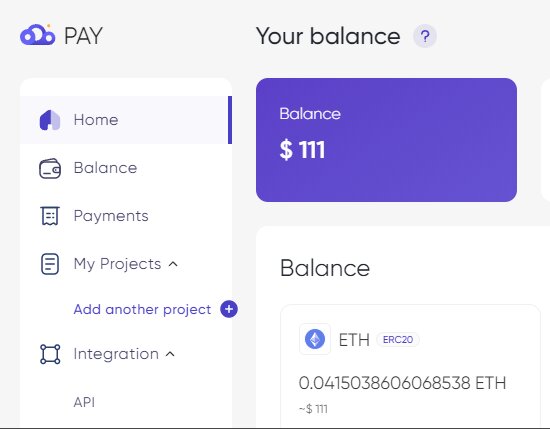
Task: Click the PAY cloud logo icon
Action: pyautogui.click(x=38, y=34)
